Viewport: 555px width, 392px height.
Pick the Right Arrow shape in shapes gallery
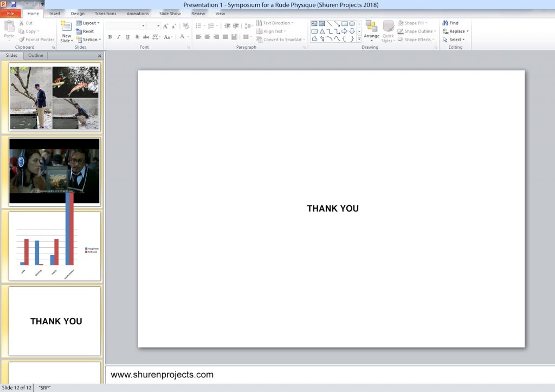click(344, 31)
